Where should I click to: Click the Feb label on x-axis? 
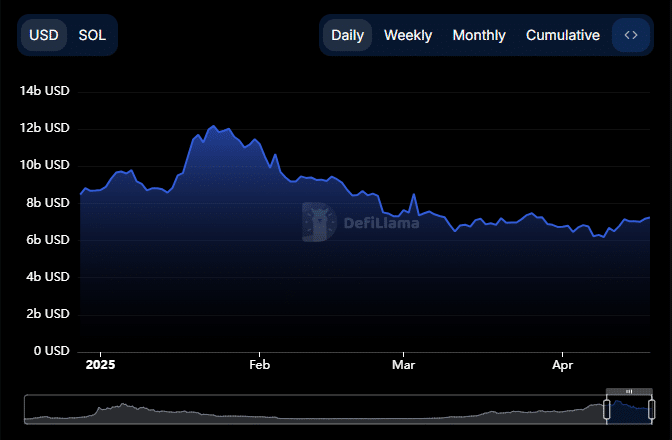259,365
